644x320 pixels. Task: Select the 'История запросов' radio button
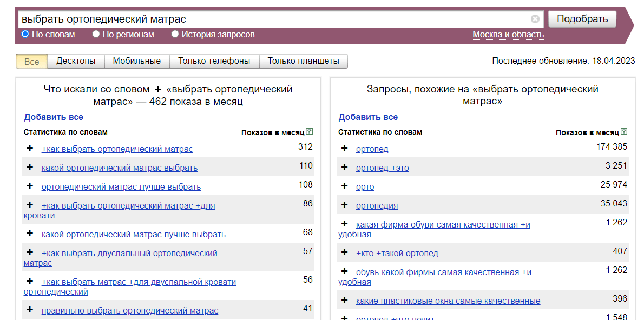[175, 34]
